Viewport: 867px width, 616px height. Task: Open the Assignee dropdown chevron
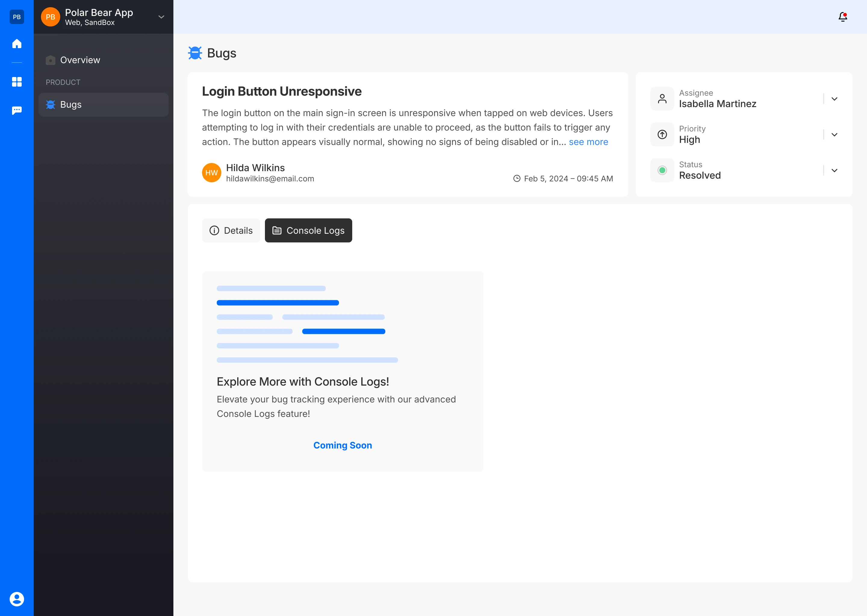tap(834, 99)
